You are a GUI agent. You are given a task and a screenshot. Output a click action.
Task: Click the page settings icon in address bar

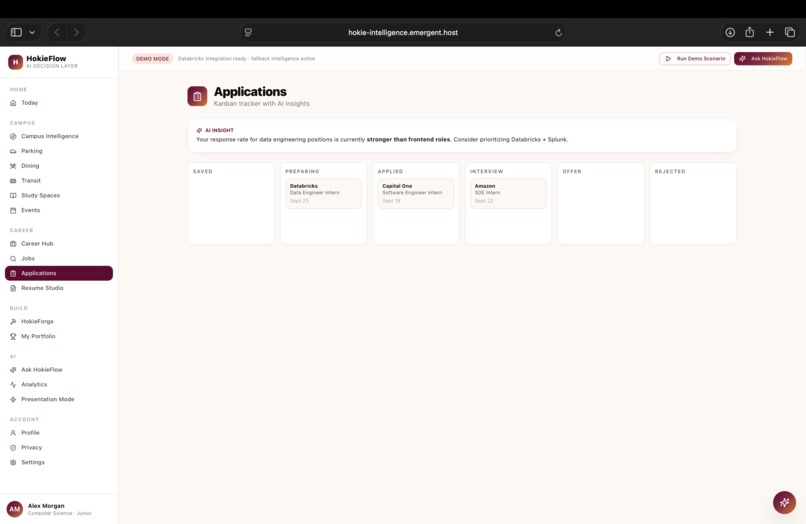[248, 32]
